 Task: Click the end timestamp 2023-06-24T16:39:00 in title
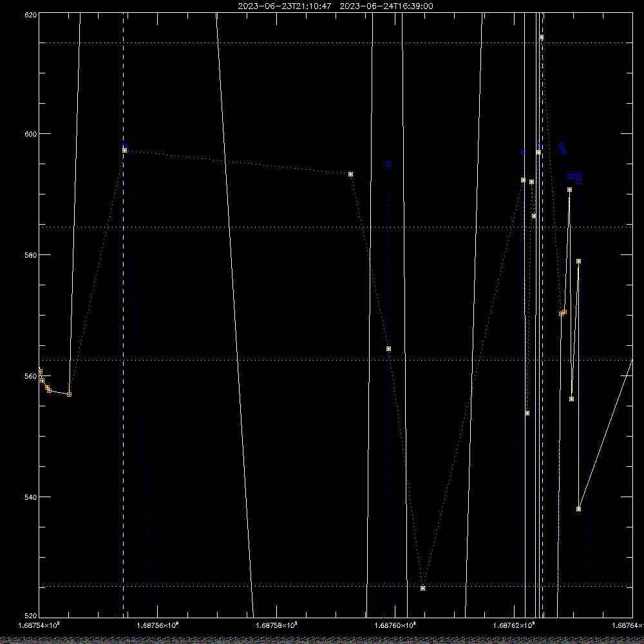(386, 6)
